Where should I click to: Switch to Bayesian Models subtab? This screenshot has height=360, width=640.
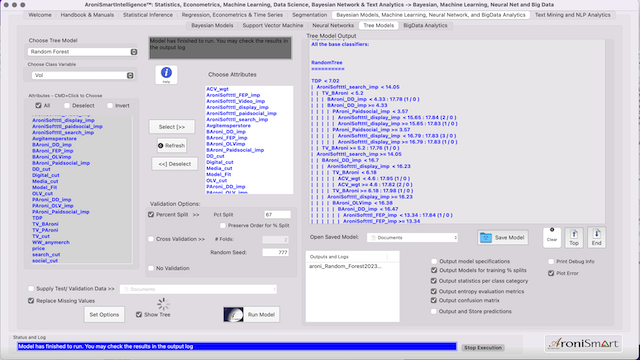click(x=212, y=25)
